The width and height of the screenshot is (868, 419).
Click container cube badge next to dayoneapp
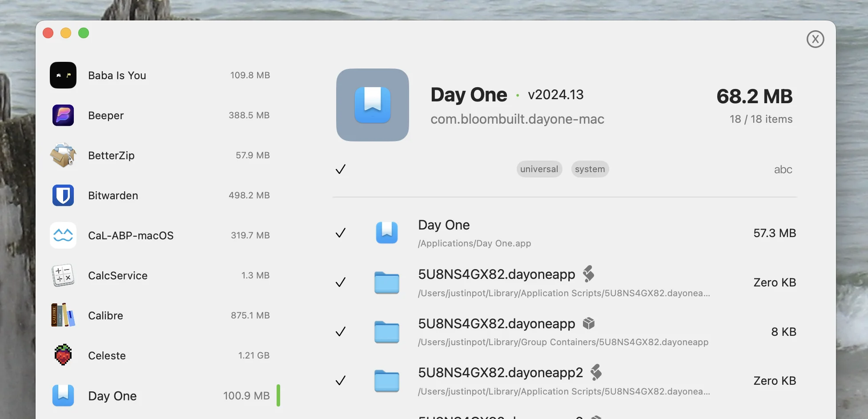589,323
